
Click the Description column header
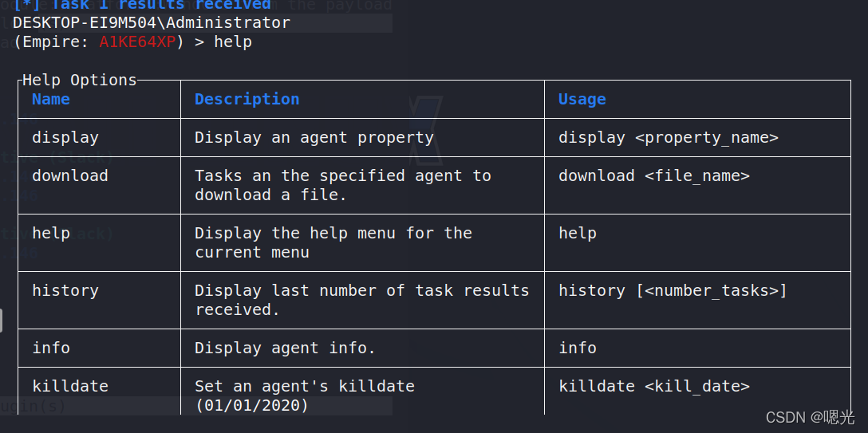click(x=247, y=100)
